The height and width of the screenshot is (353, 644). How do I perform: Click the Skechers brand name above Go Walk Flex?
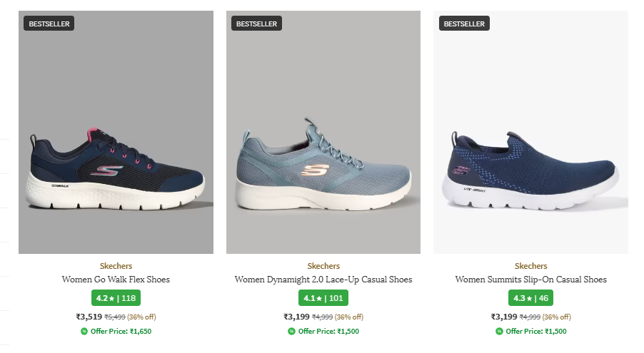click(116, 266)
